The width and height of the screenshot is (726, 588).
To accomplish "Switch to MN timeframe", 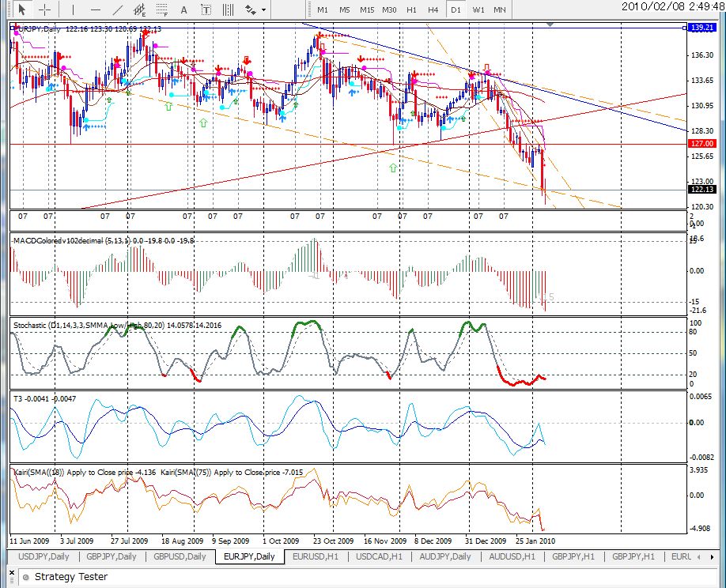I will 500,9.
